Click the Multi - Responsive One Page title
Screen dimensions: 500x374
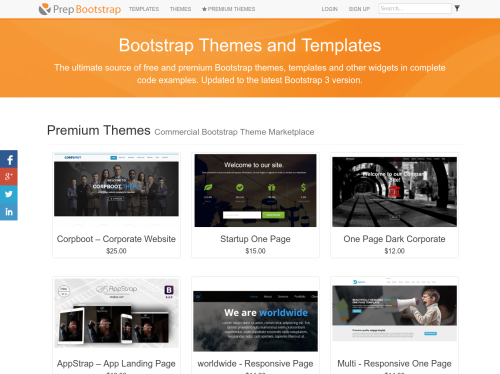tap(394, 364)
